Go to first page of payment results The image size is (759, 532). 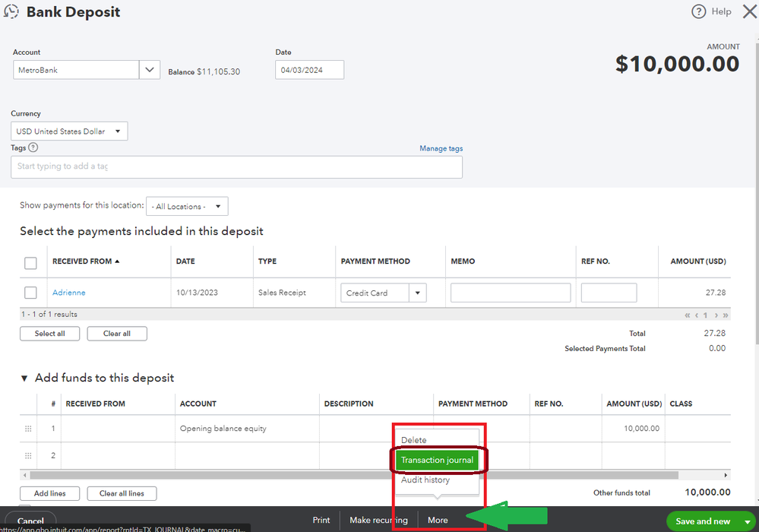click(x=687, y=315)
